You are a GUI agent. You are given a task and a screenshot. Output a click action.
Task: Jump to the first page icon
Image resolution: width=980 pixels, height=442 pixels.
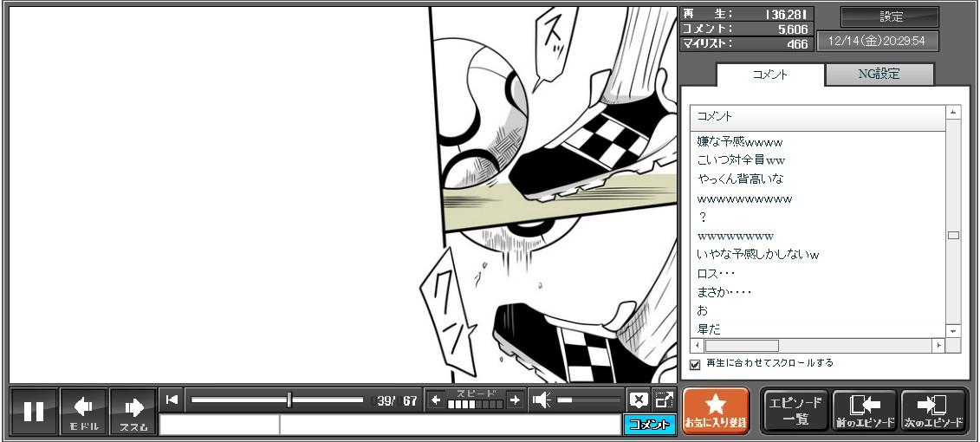(x=172, y=400)
